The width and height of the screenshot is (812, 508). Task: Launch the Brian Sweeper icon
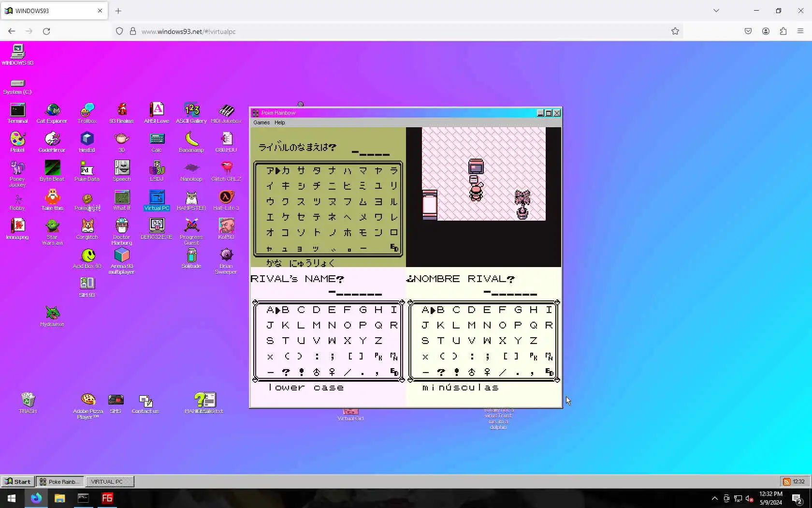(x=226, y=261)
